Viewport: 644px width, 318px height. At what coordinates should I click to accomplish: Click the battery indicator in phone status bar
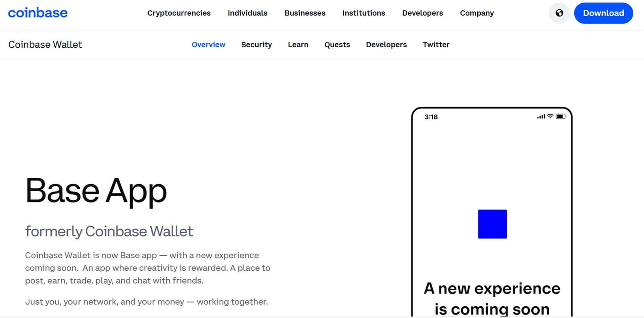point(561,116)
